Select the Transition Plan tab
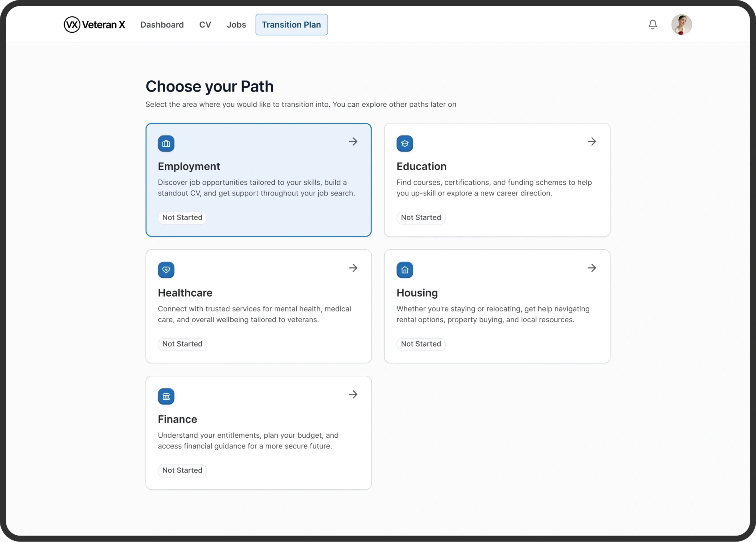This screenshot has width=756, height=542. [x=292, y=25]
